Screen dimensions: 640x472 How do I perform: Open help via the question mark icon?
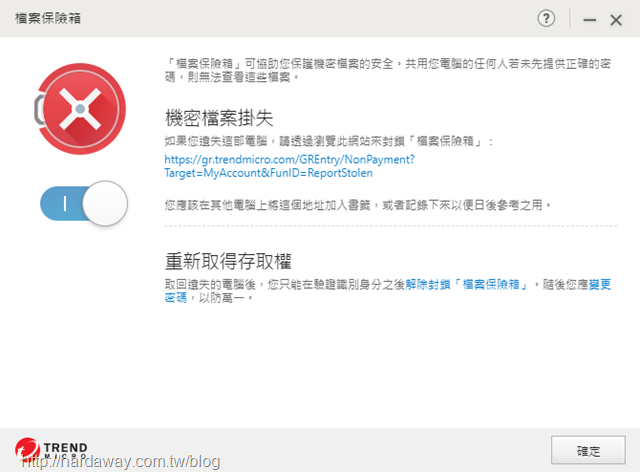pyautogui.click(x=546, y=19)
